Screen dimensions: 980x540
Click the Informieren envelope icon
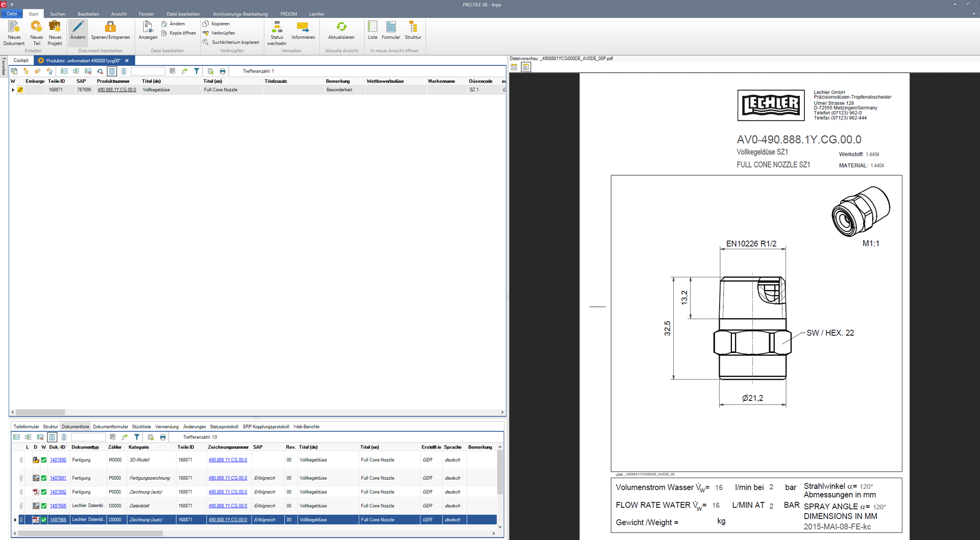click(x=303, y=28)
